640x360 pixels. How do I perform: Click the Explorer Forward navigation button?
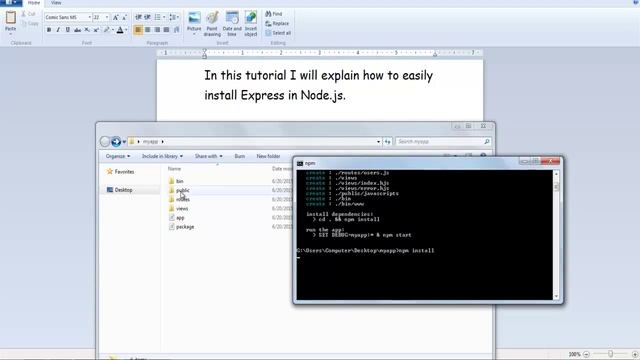[116, 142]
